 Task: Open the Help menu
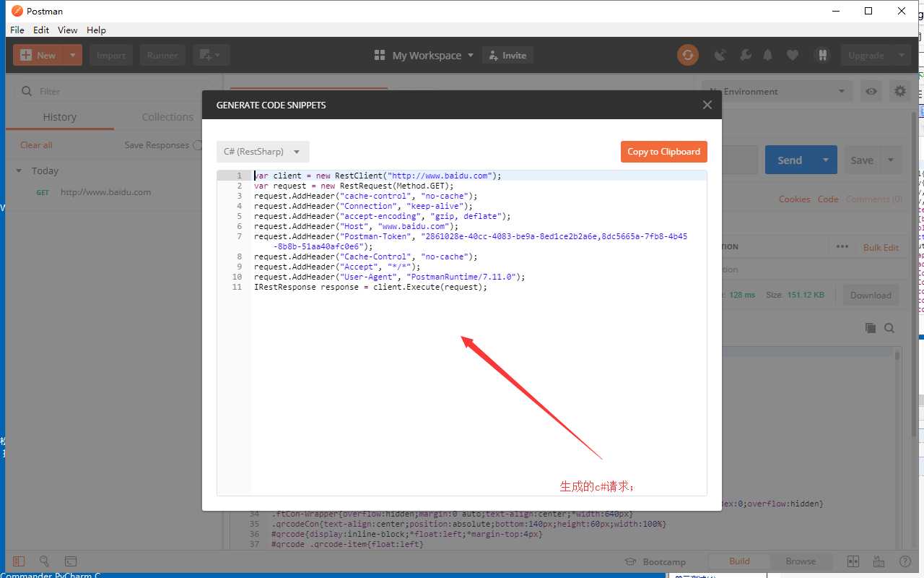[x=96, y=30]
